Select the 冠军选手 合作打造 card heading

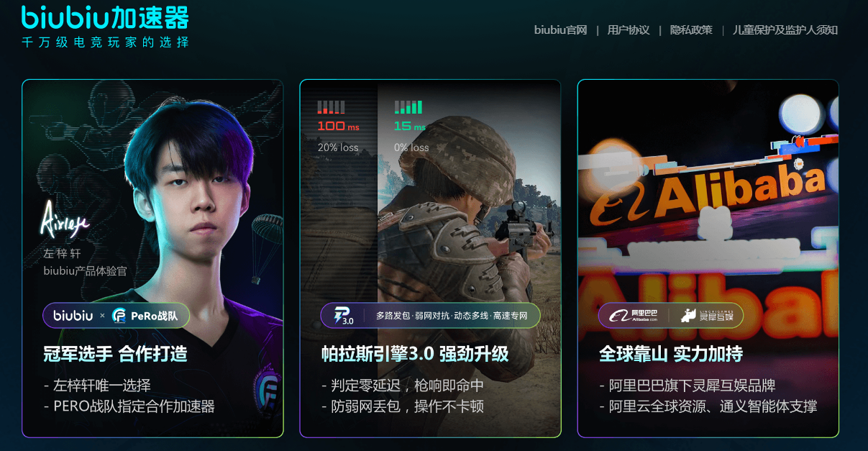[115, 354]
